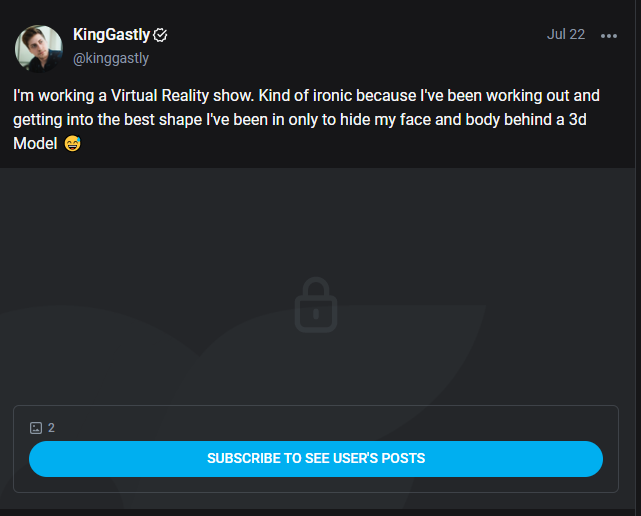The width and height of the screenshot is (641, 516).
Task: Click the image count icon
Action: 36,428
